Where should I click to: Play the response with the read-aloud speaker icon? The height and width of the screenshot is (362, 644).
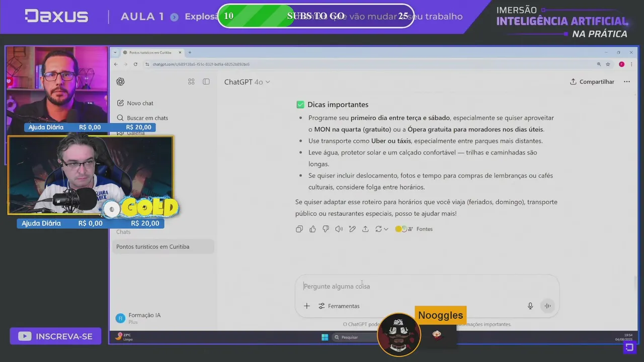339,229
